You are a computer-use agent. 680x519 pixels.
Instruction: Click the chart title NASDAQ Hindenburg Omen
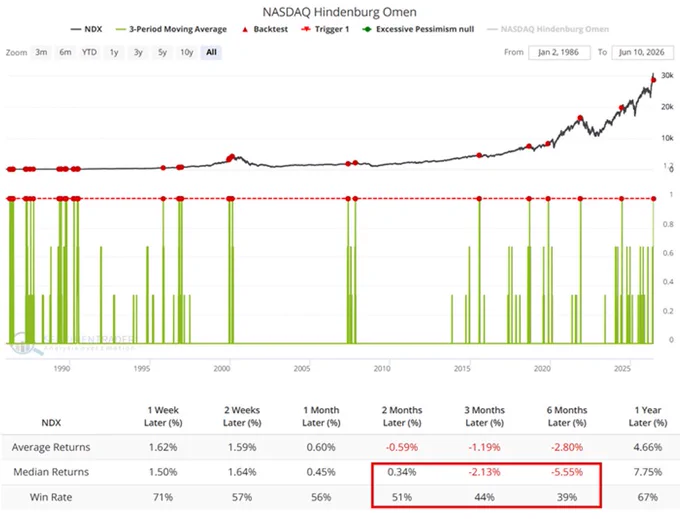[340, 12]
